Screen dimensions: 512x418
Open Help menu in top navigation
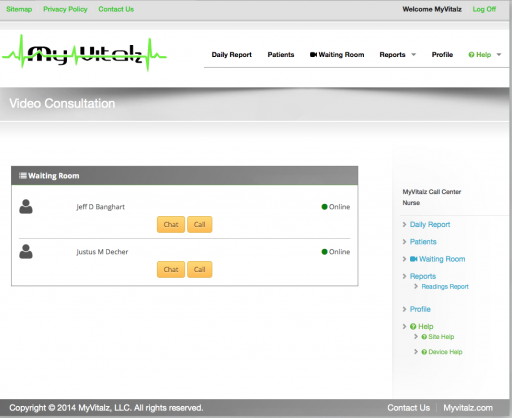(480, 55)
